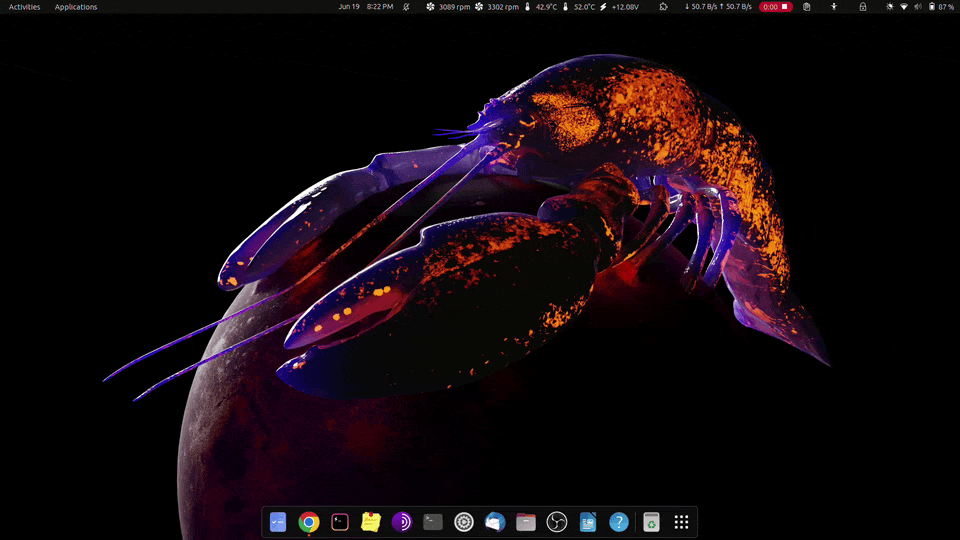
Task: Launch Thunderbird mail client
Action: pyautogui.click(x=495, y=522)
